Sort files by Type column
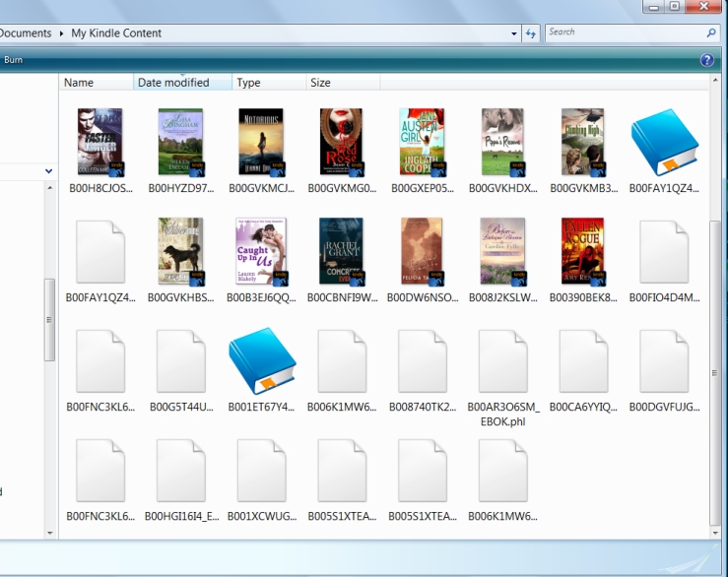 click(269, 82)
